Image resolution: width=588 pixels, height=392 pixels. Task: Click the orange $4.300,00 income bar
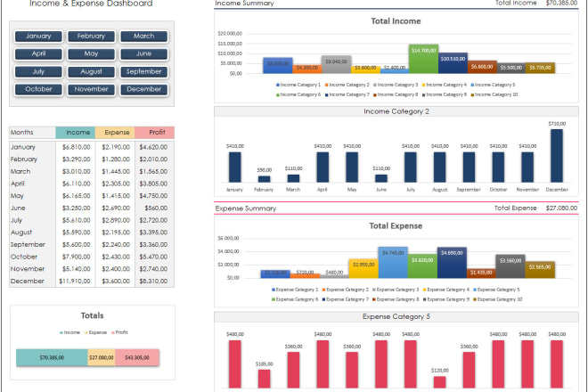[307, 69]
